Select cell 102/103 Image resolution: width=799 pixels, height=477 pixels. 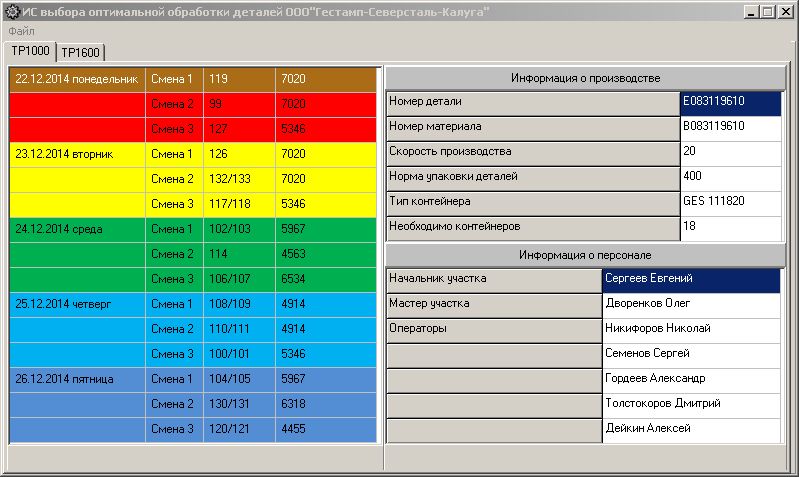tap(239, 229)
